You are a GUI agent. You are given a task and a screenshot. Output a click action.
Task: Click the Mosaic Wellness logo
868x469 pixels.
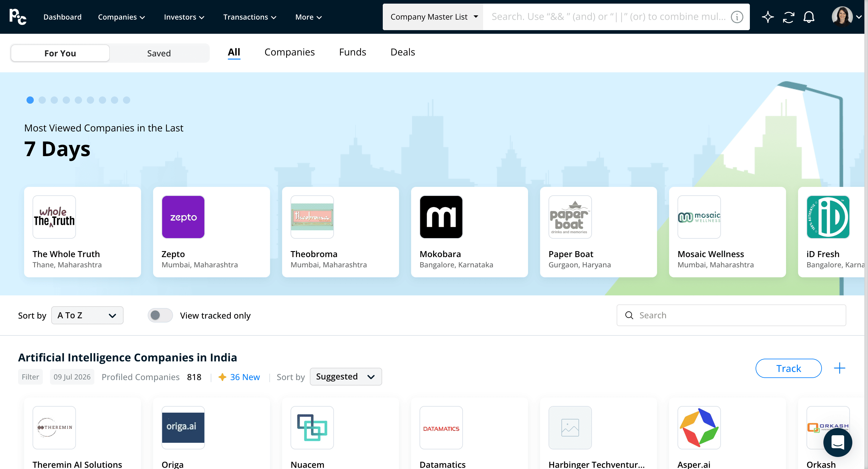click(x=699, y=217)
